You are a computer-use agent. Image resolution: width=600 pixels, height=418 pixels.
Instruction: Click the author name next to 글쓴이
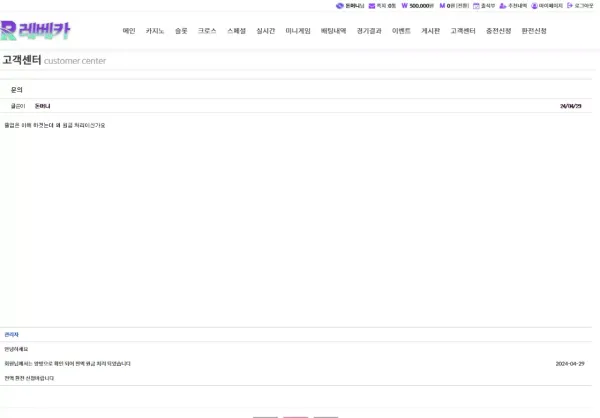click(x=42, y=106)
